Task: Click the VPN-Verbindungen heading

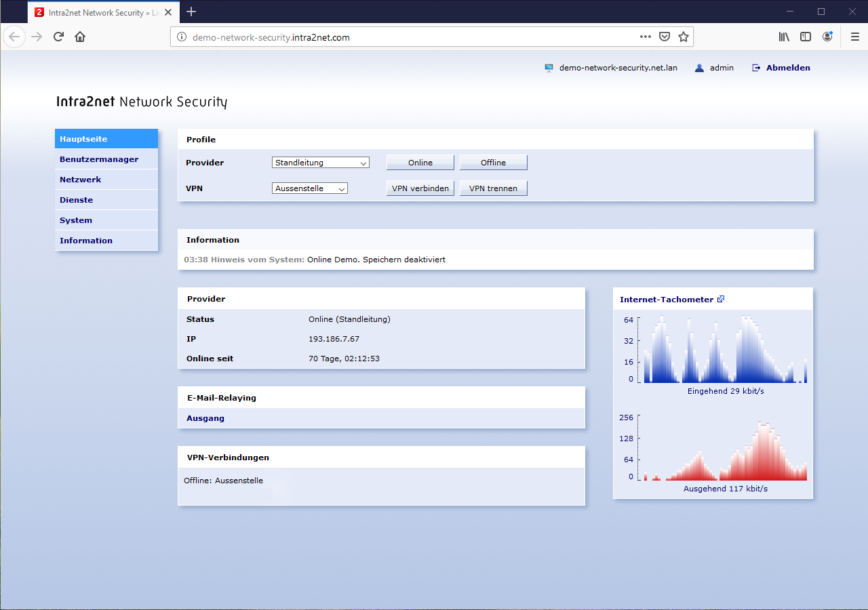Action: [228, 457]
